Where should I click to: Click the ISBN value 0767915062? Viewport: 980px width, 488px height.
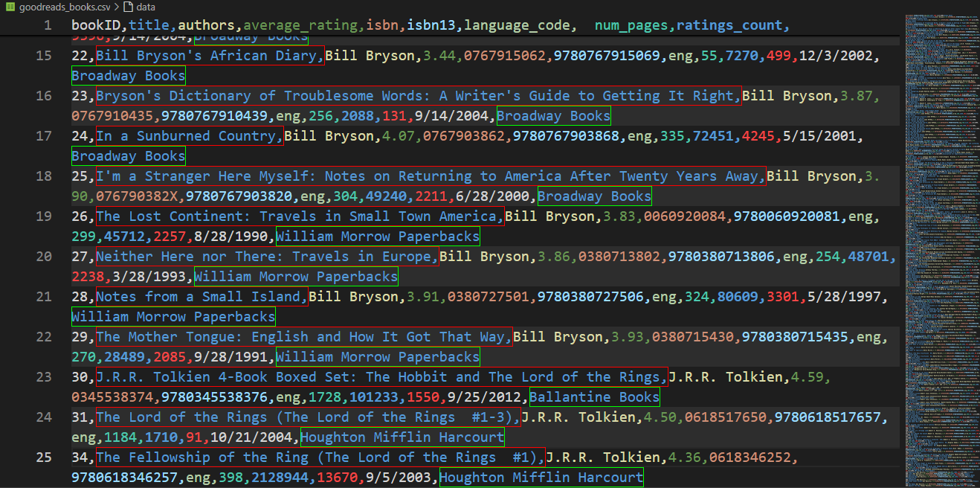click(505, 56)
